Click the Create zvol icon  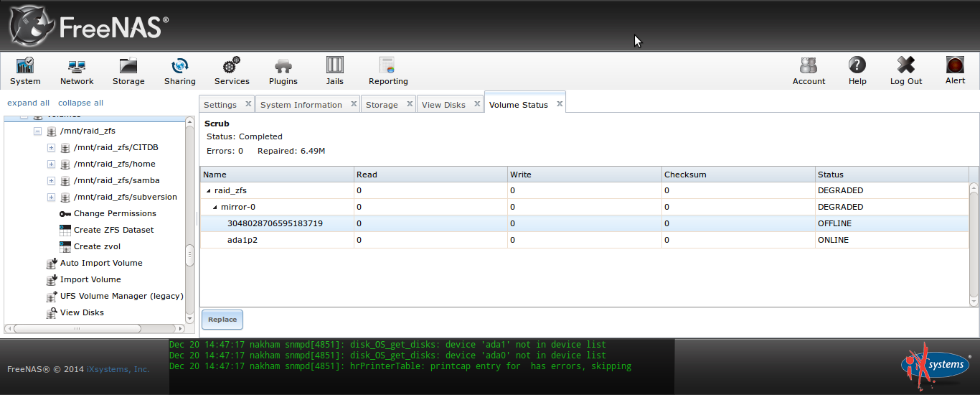[65, 246]
